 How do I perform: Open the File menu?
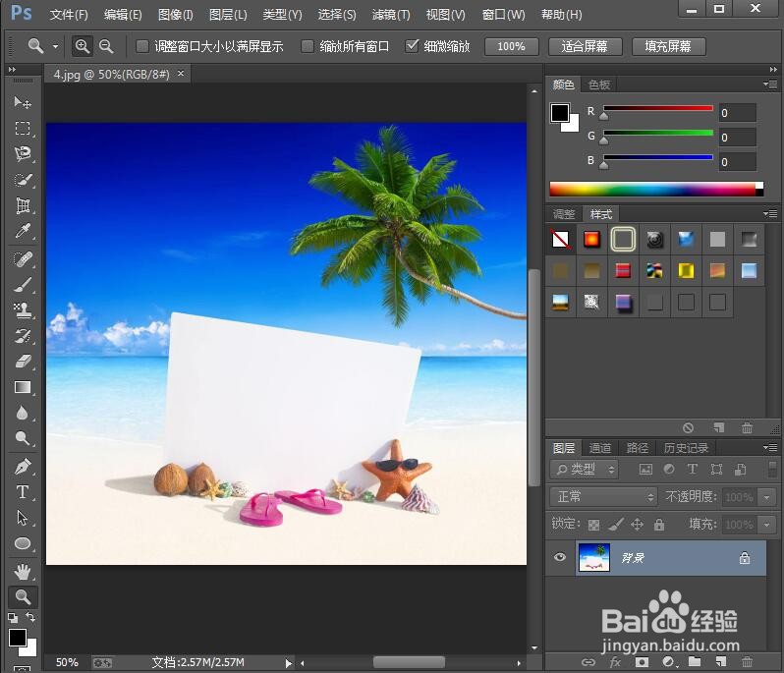[69, 15]
